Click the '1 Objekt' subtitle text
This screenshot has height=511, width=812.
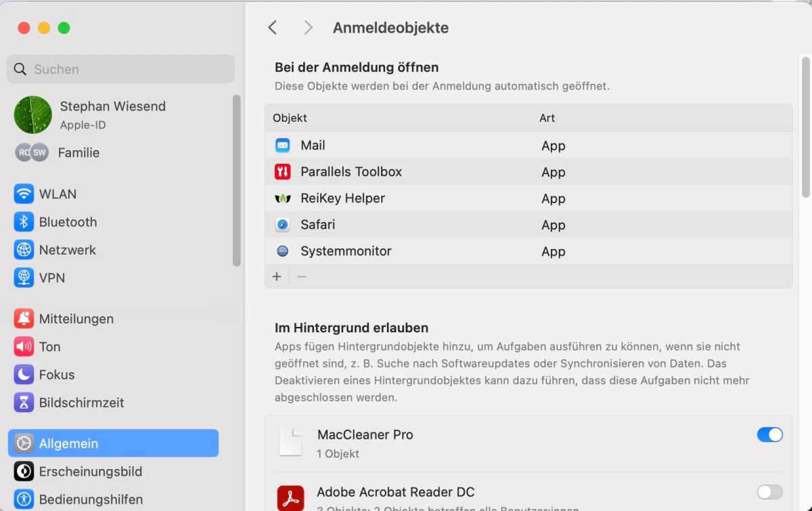(338, 453)
